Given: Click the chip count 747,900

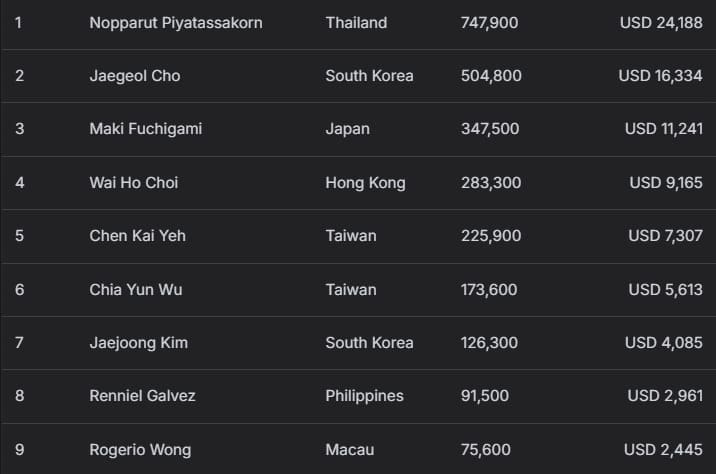Looking at the screenshot, I should (489, 22).
